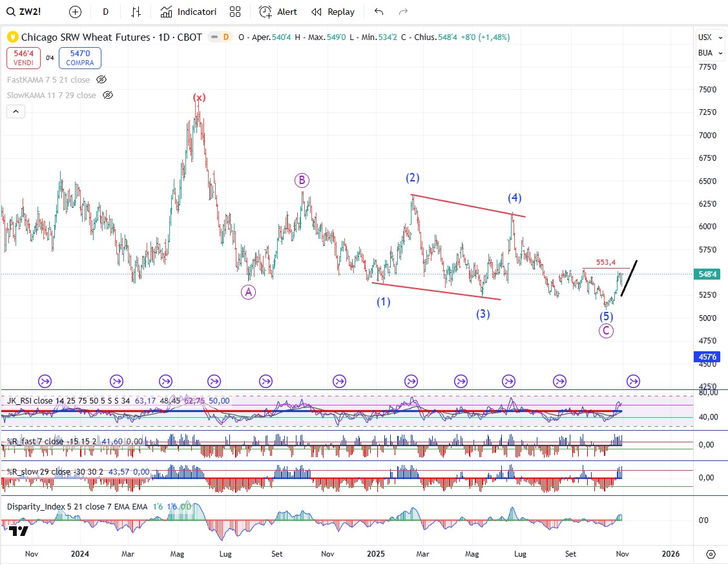Open the indicator templates grid icon
The height and width of the screenshot is (565, 728).
(235, 12)
